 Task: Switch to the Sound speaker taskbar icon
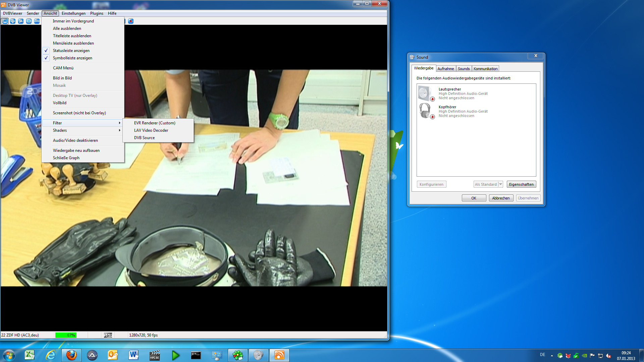point(258,355)
